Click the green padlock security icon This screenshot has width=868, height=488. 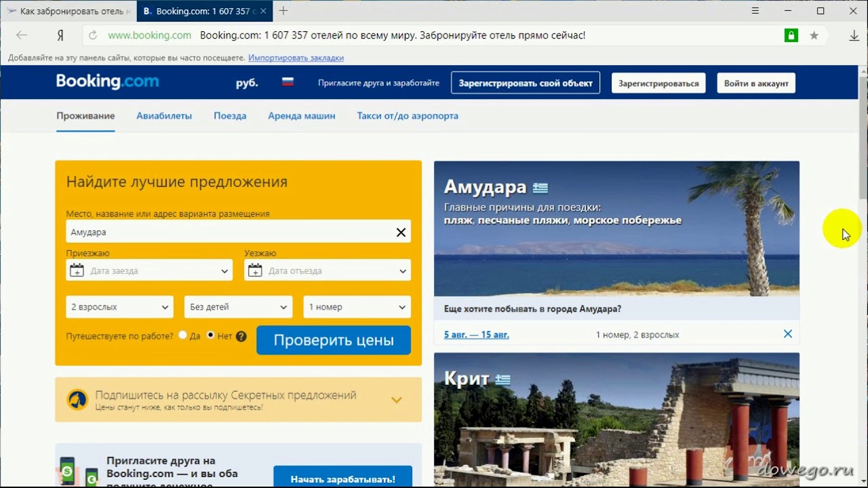click(x=791, y=35)
